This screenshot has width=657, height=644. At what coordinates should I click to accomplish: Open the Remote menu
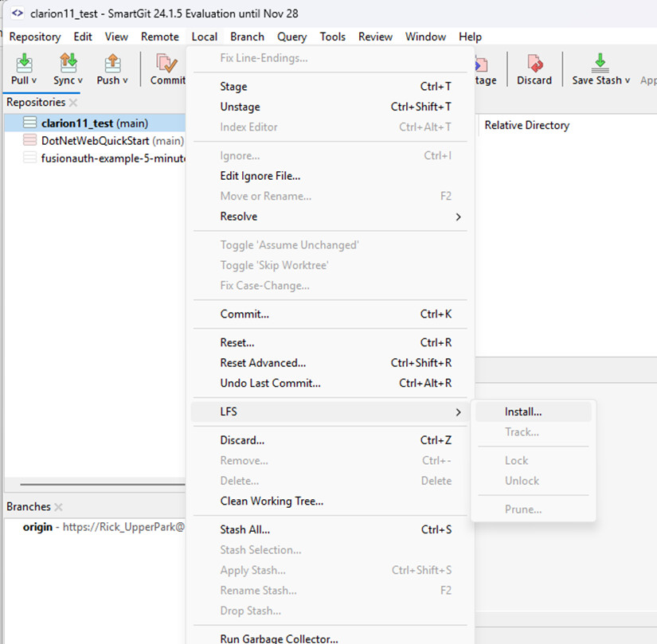click(160, 37)
